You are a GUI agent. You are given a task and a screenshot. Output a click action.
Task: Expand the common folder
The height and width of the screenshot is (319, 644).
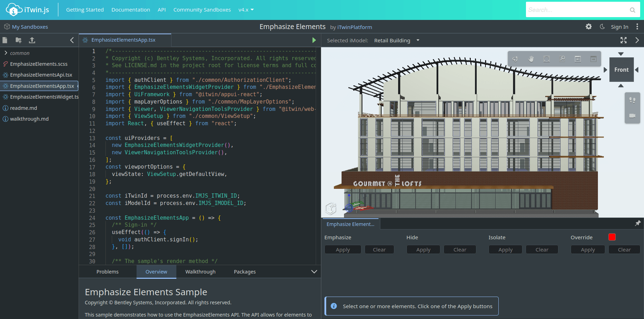point(39,53)
